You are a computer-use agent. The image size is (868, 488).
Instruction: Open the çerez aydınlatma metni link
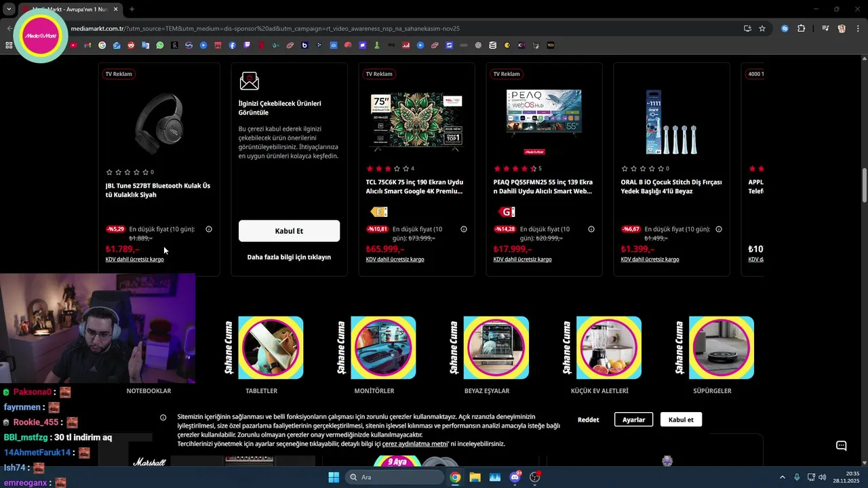tap(415, 444)
